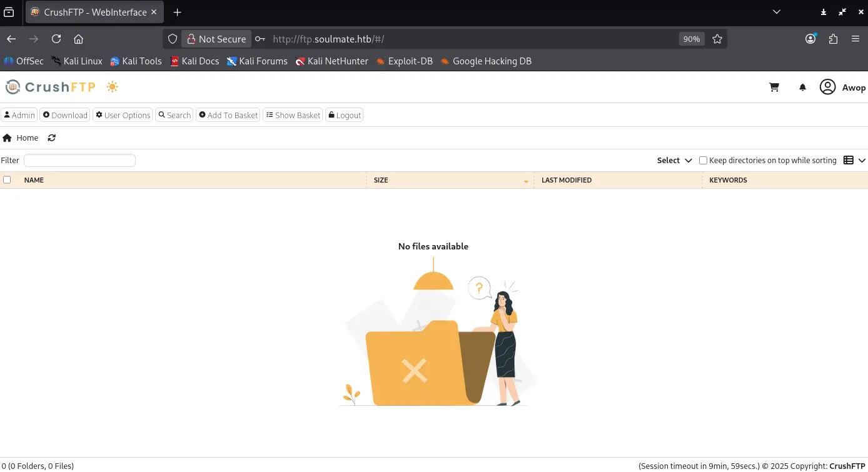Expand the list all tabs chevron
The image size is (868, 472).
777,12
